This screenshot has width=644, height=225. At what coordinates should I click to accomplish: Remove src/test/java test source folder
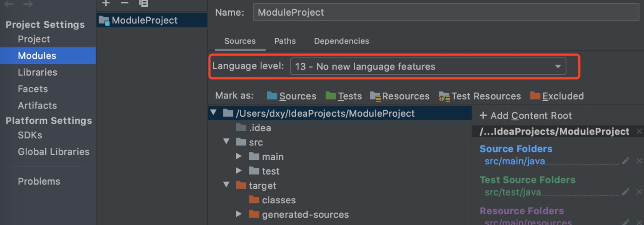click(639, 192)
